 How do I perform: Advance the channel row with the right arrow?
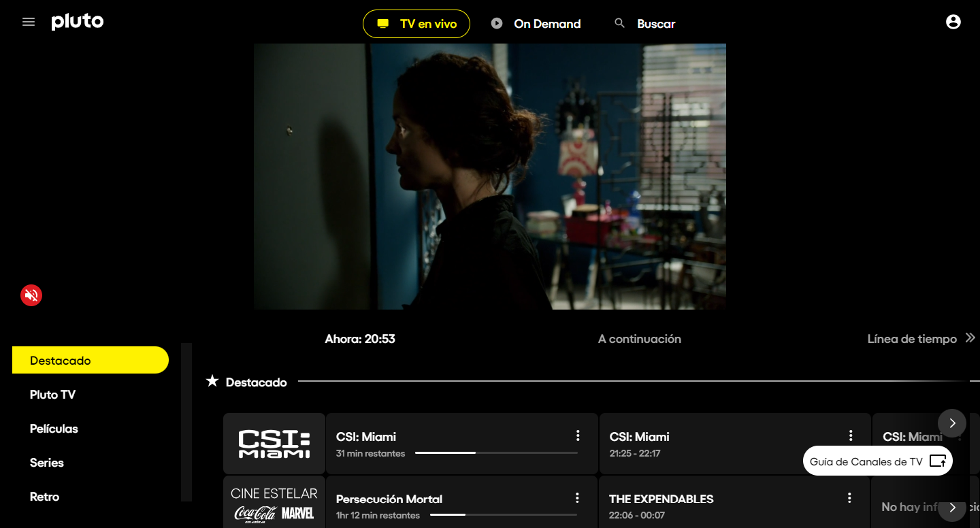pyautogui.click(x=951, y=423)
